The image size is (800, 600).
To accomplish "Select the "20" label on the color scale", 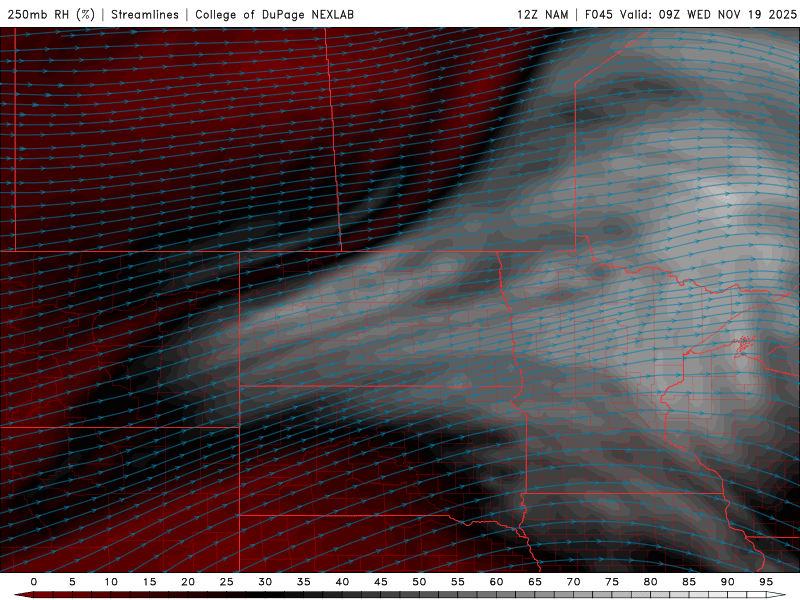I will click(188, 582).
